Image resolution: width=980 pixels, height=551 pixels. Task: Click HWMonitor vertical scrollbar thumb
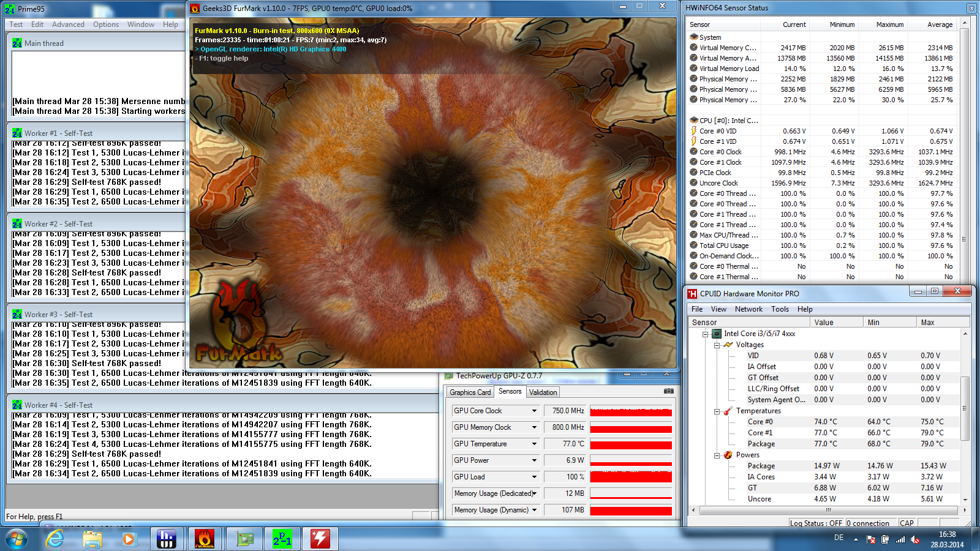965,408
